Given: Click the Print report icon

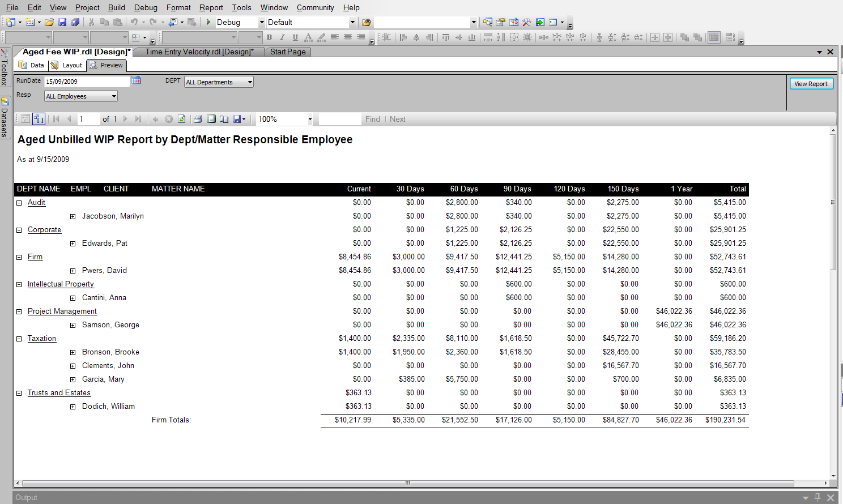Looking at the screenshot, I should (198, 119).
